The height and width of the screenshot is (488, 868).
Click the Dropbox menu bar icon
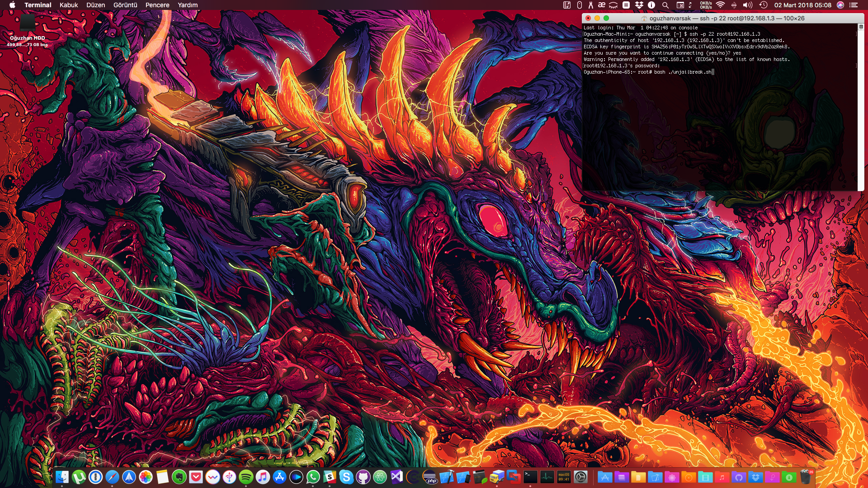[639, 5]
